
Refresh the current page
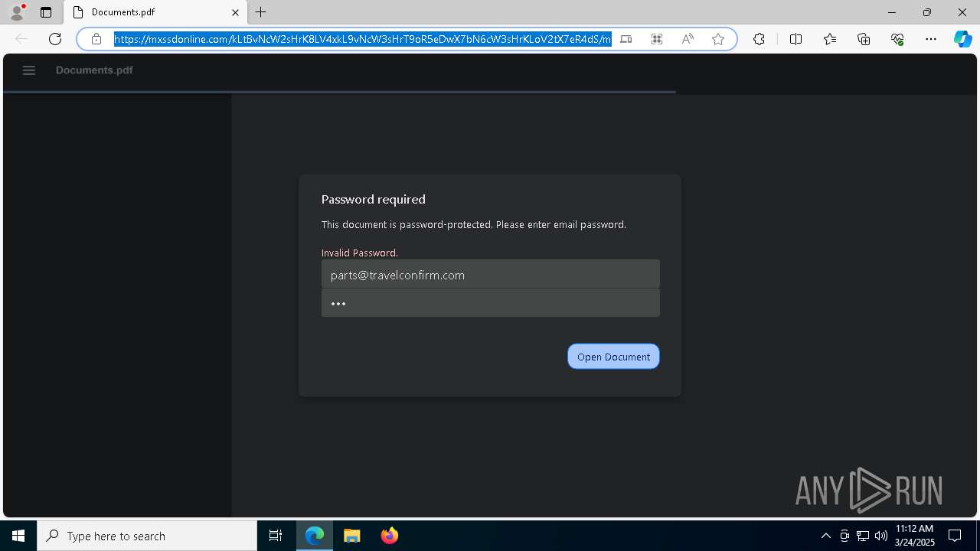click(x=55, y=39)
